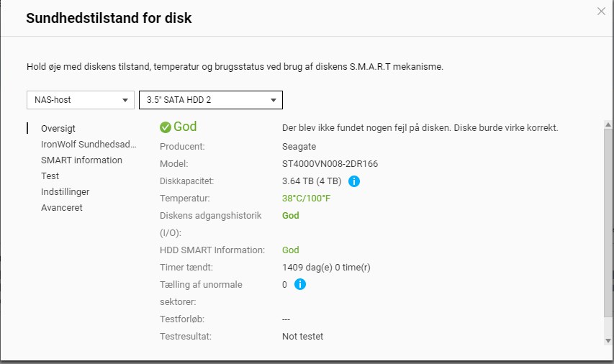Click the vertical scrollbar thumb

(608, 222)
